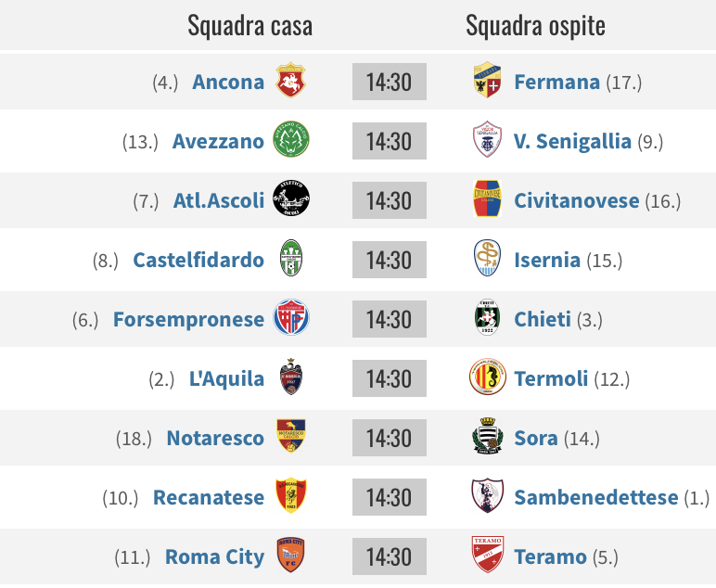Click the Squadra casa column header
The image size is (716, 588).
click(x=250, y=26)
